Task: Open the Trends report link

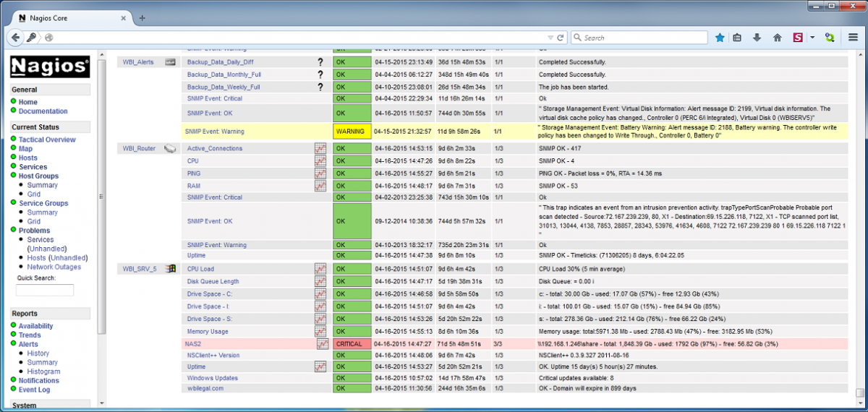Action: (x=30, y=335)
